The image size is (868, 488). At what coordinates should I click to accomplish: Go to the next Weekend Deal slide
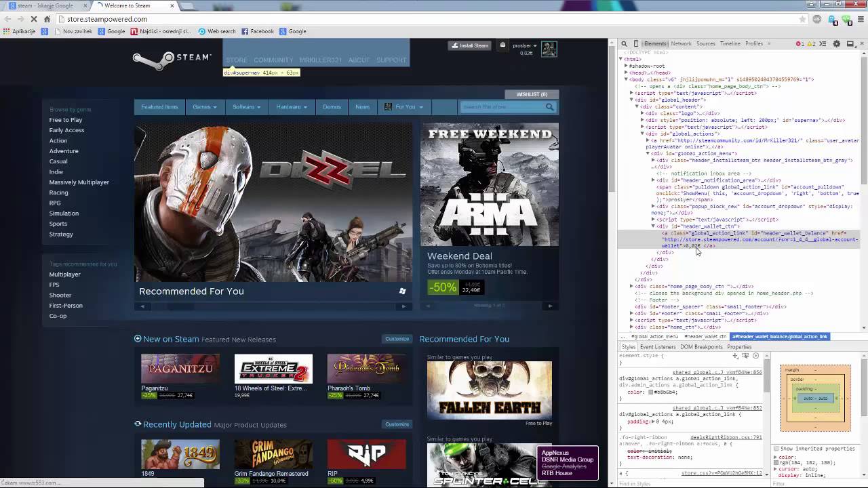coord(550,306)
